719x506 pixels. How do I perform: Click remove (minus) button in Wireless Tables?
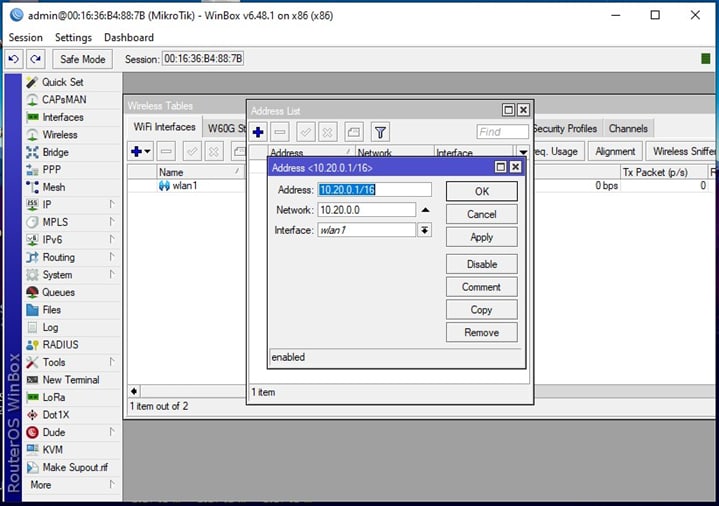[166, 151]
